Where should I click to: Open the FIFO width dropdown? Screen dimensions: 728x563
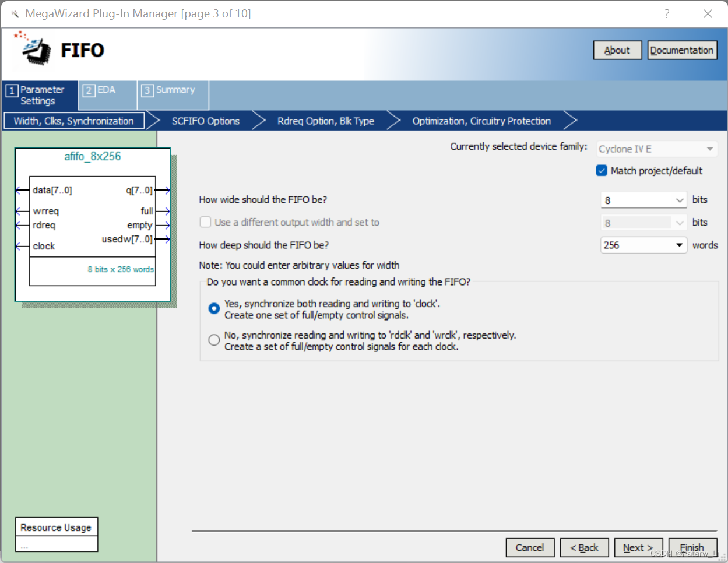coord(681,200)
